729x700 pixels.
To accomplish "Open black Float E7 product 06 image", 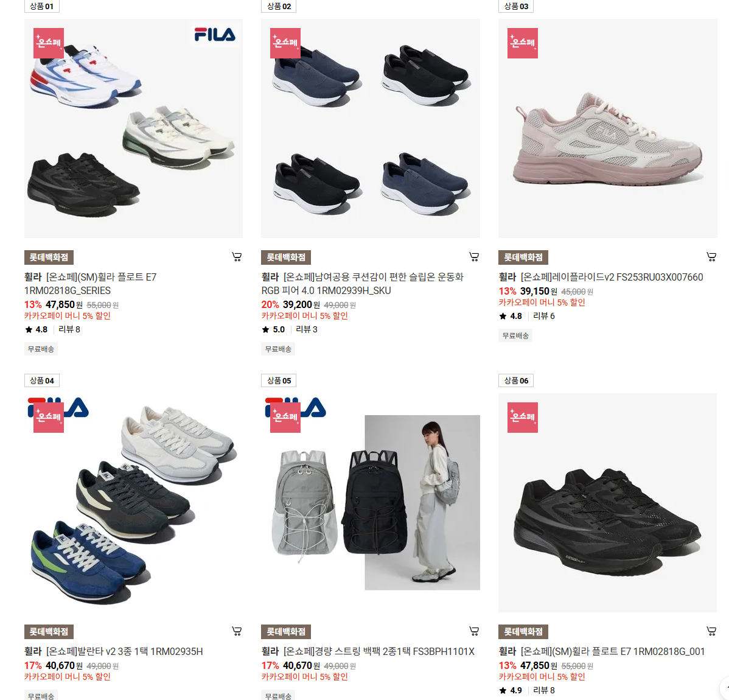I will [x=608, y=503].
